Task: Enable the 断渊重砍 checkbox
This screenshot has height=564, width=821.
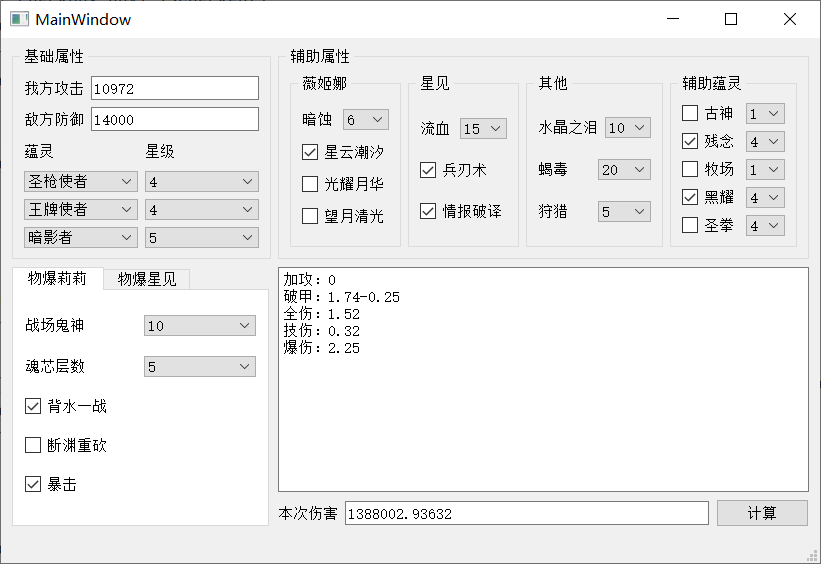Action: pyautogui.click(x=33, y=445)
